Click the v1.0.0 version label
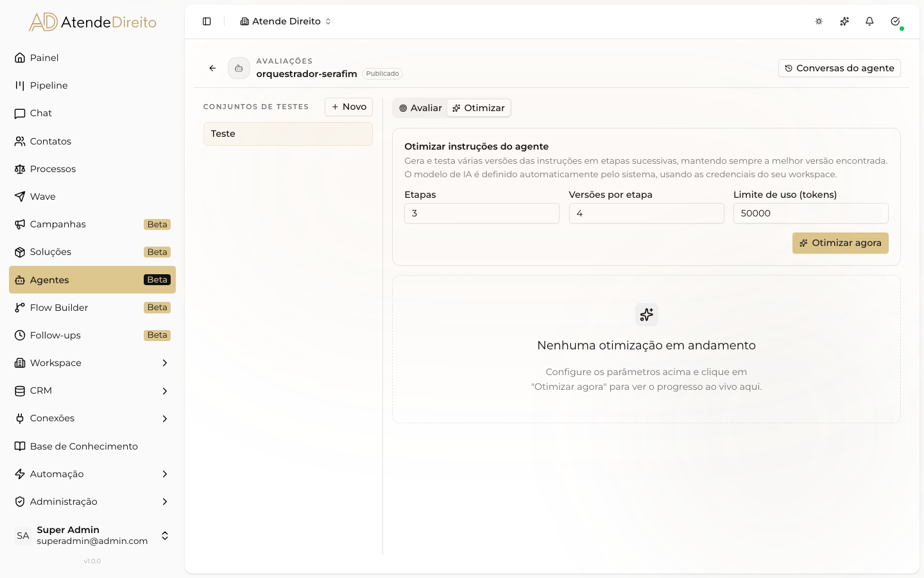 pos(92,561)
